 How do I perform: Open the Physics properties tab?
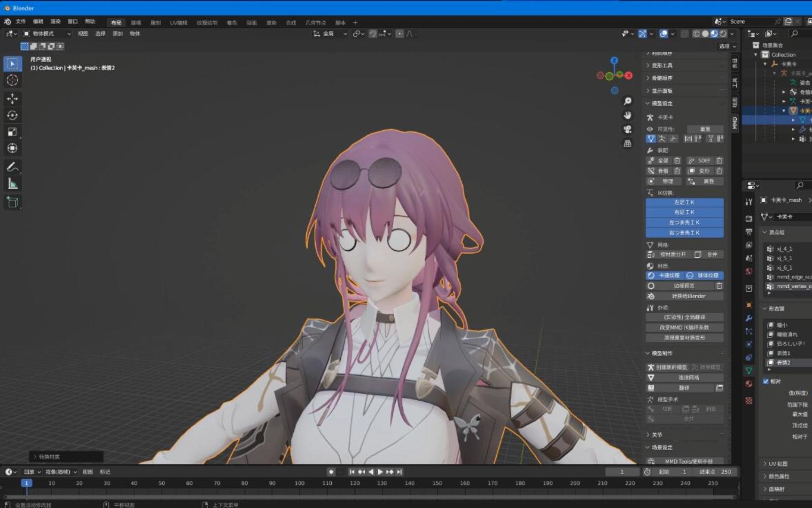point(749,344)
